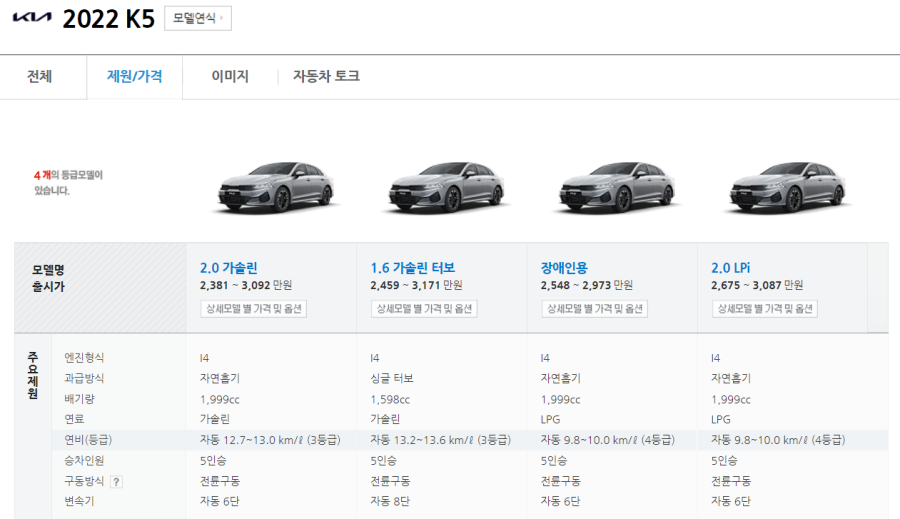The height and width of the screenshot is (519, 900).
Task: Click the help icon next to 구동방식
Action: click(116, 482)
